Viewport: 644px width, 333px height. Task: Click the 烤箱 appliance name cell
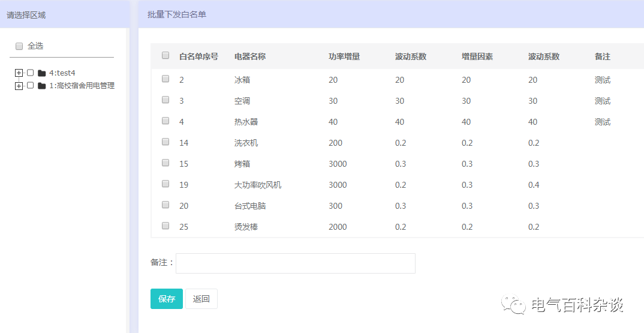tap(242, 164)
